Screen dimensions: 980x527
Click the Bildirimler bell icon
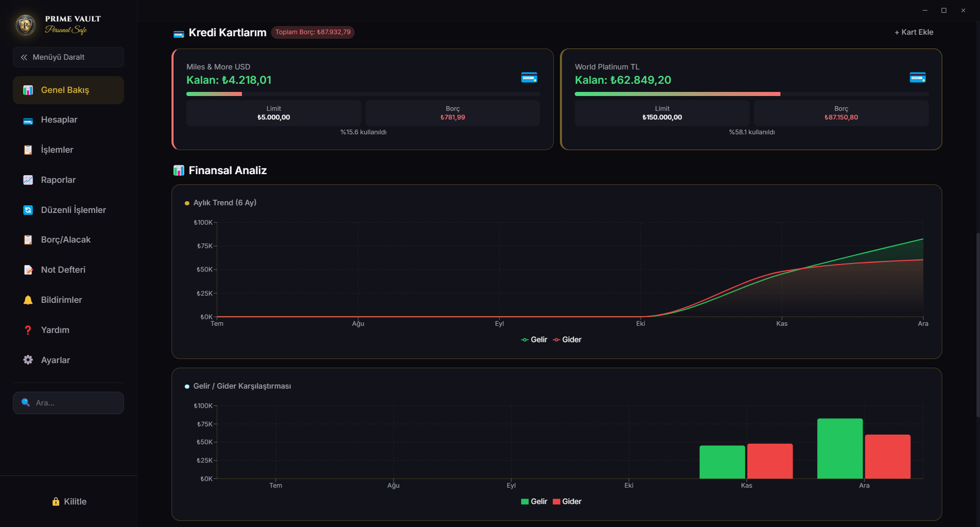[28, 300]
